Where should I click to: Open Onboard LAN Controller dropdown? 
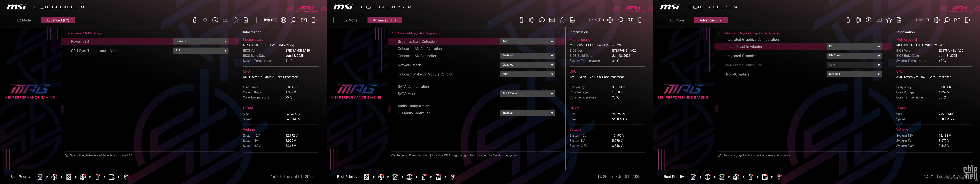(x=527, y=56)
